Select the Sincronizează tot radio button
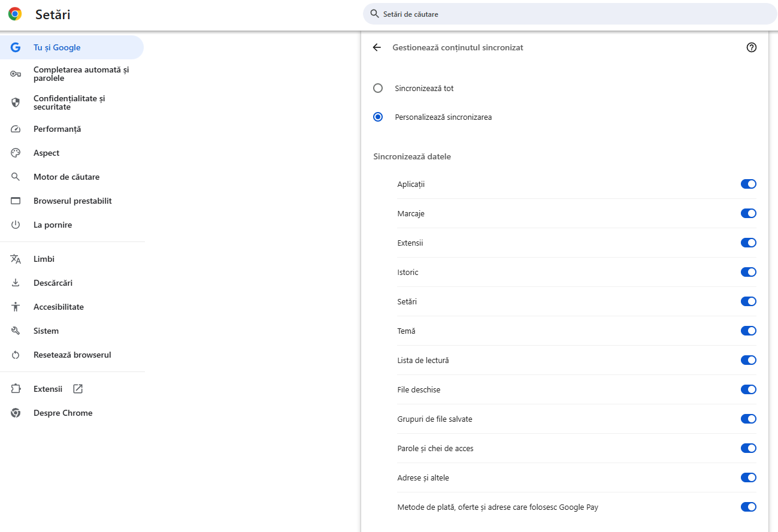Viewport: 778px width, 532px height. pos(378,88)
